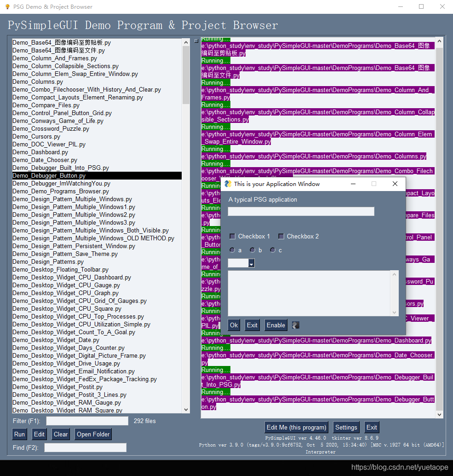Viewport: 453px width, 476px height.
Task: Select Demo_Design_Pattern_Multiple_Windows2.py
Action: (97, 215)
